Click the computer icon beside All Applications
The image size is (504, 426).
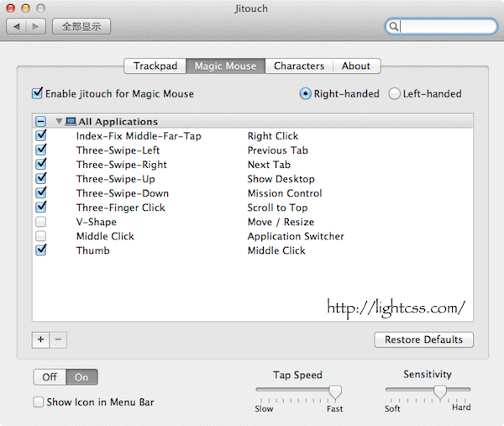71,122
